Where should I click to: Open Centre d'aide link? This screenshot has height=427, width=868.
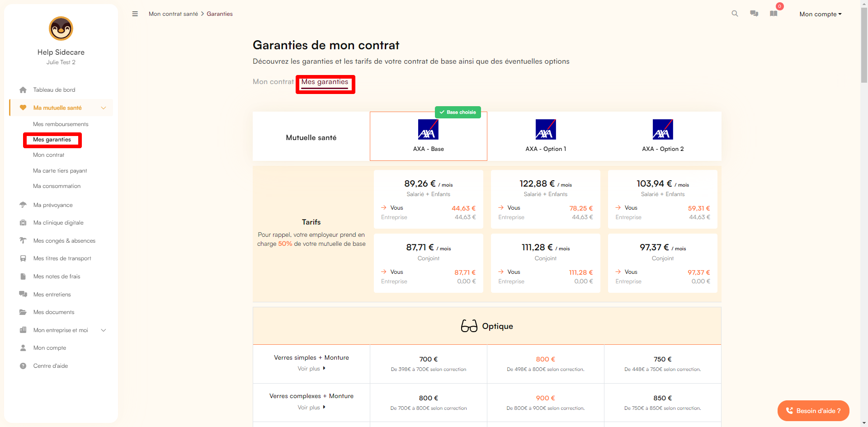pyautogui.click(x=51, y=366)
